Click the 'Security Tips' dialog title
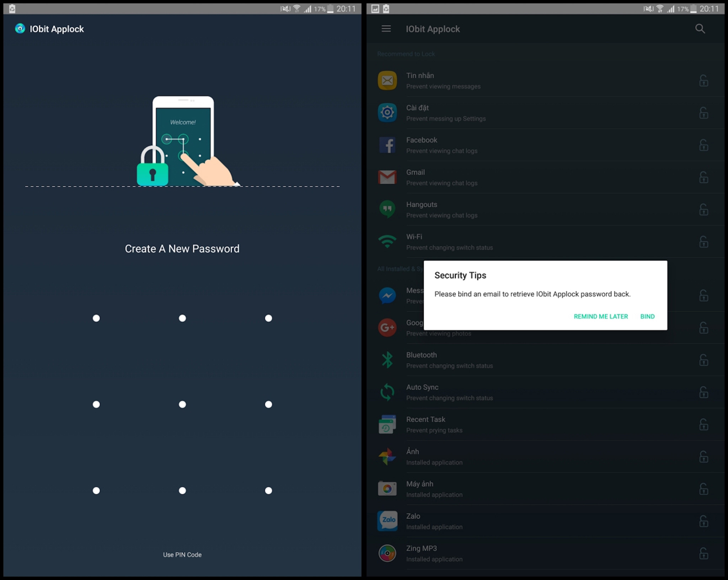728x580 pixels. pyautogui.click(x=460, y=275)
